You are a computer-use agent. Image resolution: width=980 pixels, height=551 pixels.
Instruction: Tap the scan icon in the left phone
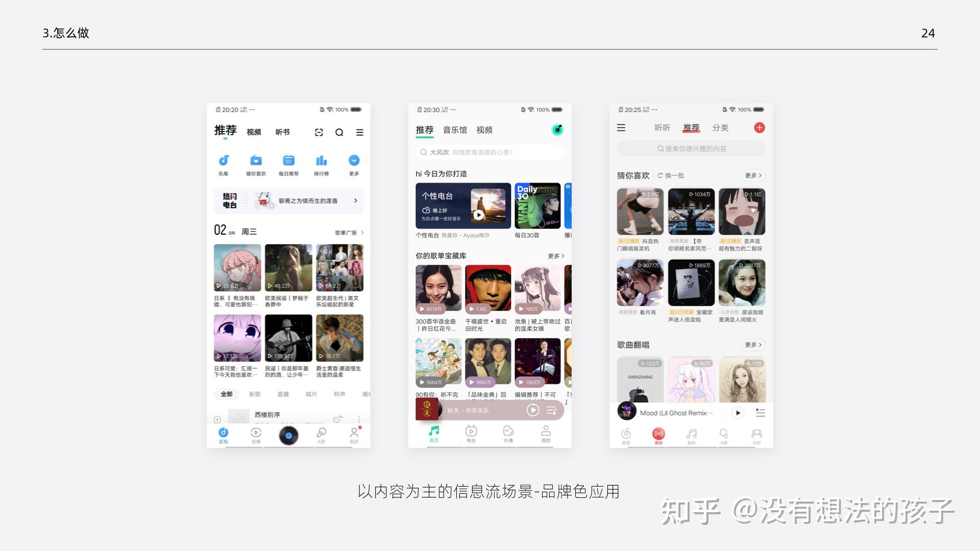[319, 133]
